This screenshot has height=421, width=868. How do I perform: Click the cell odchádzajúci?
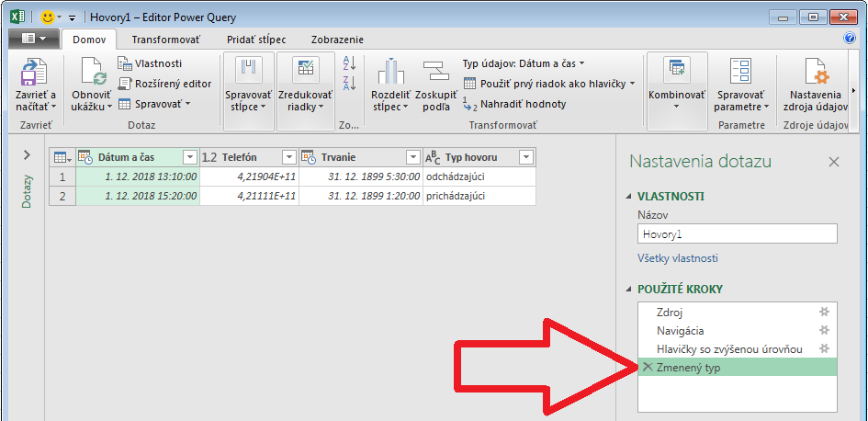(x=479, y=177)
